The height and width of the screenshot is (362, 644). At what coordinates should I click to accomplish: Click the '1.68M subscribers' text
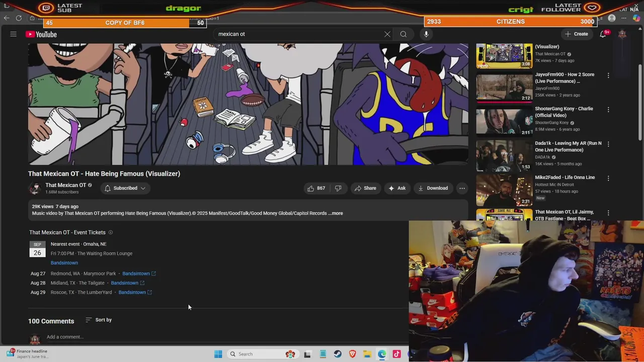pyautogui.click(x=62, y=192)
